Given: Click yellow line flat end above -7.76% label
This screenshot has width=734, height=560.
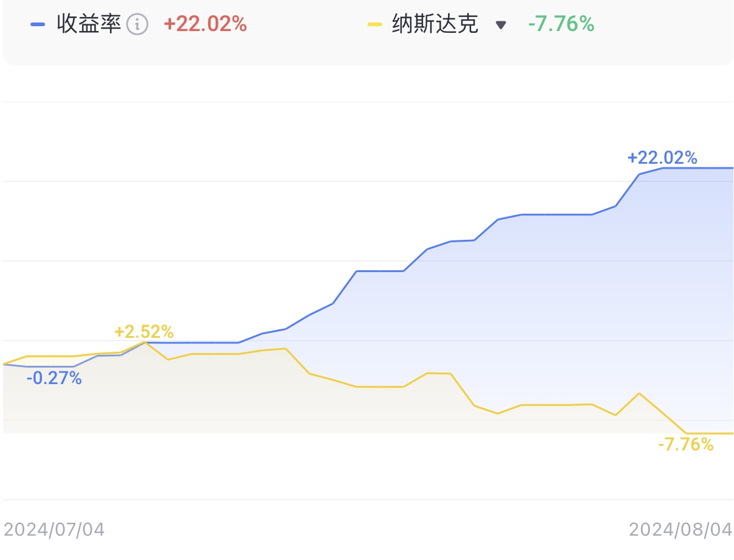Looking at the screenshot, I should pyautogui.click(x=709, y=433).
